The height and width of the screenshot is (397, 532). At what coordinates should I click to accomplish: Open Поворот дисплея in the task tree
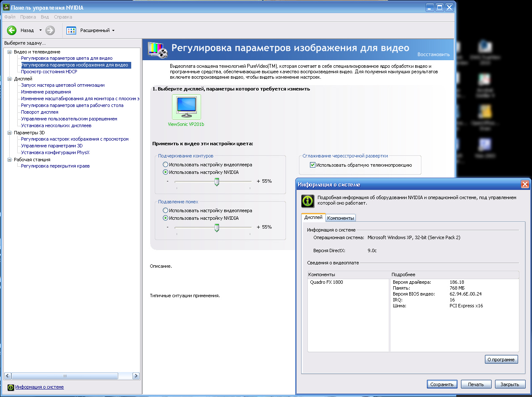(x=40, y=112)
